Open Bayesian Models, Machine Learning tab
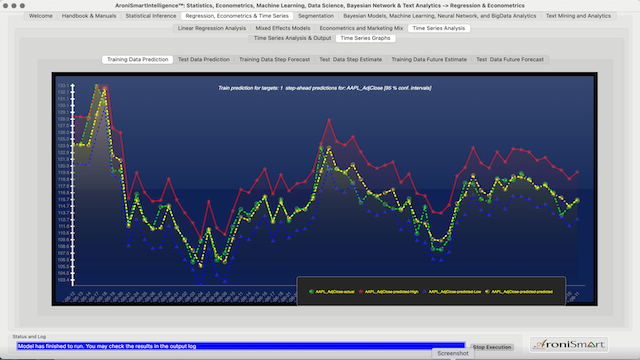This screenshot has height=360, width=640. click(x=440, y=16)
